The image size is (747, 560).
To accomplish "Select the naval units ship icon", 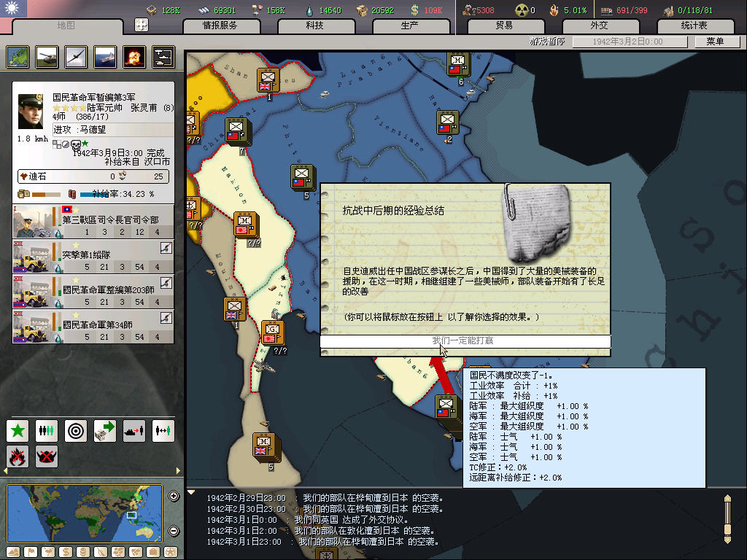I will click(x=105, y=57).
